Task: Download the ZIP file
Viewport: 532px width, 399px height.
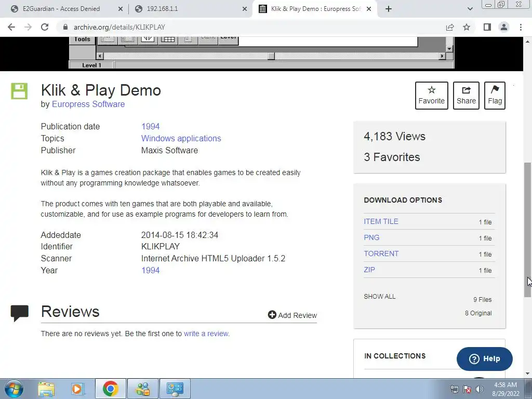Action: click(x=369, y=270)
